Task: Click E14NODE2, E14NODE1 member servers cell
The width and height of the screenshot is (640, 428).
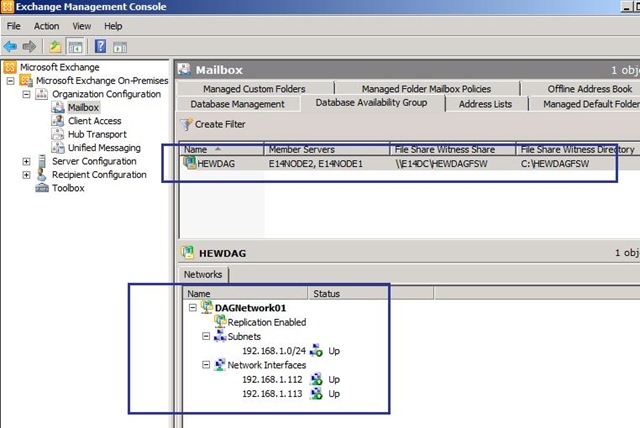Action: coord(316,164)
